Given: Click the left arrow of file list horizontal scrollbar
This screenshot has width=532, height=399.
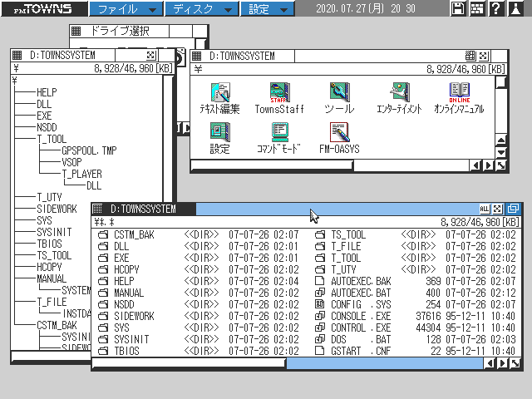Looking at the screenshot, I should (490, 363).
